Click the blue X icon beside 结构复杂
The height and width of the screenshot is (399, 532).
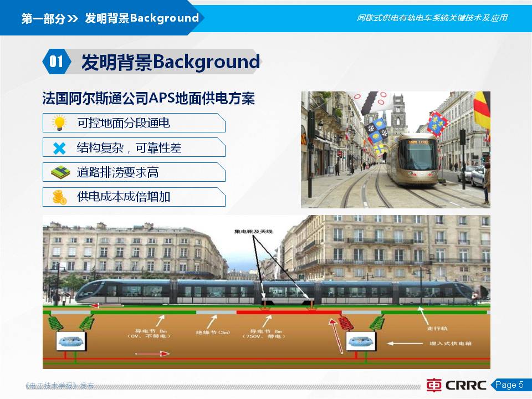tap(59, 149)
